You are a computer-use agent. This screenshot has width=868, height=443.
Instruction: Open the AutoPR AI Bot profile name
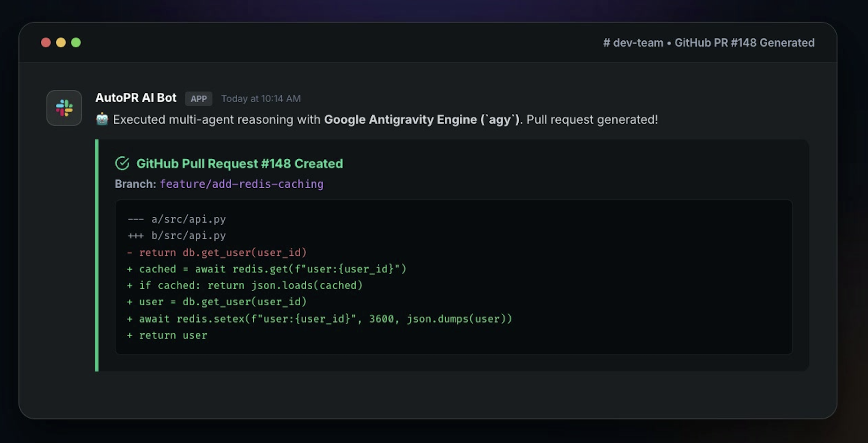136,98
